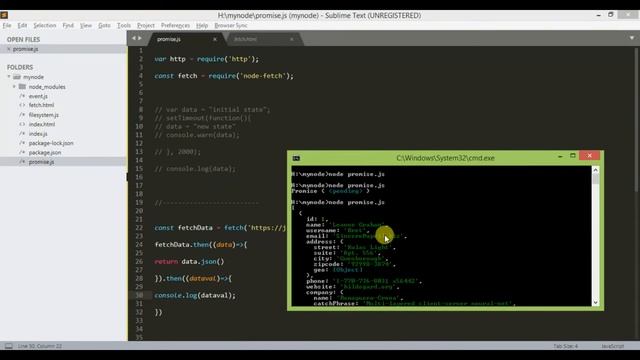The image size is (640, 360).
Task: Click the OPEN FILES sidebar heading
Action: click(x=23, y=40)
